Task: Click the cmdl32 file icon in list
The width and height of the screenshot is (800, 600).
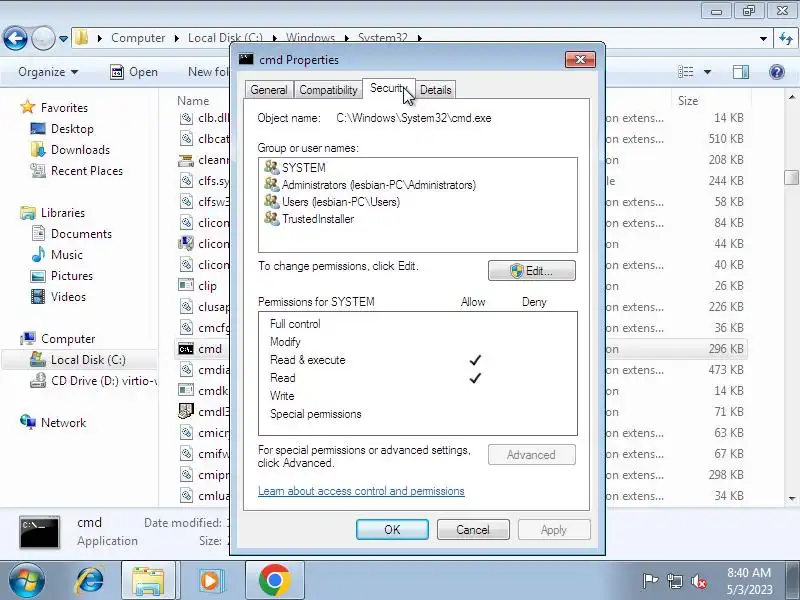Action: [186, 412]
